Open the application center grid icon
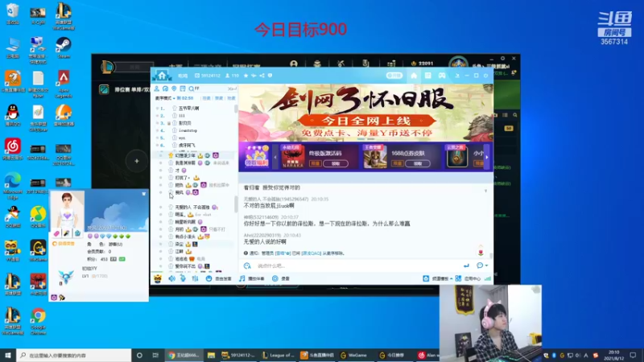 tap(458, 278)
